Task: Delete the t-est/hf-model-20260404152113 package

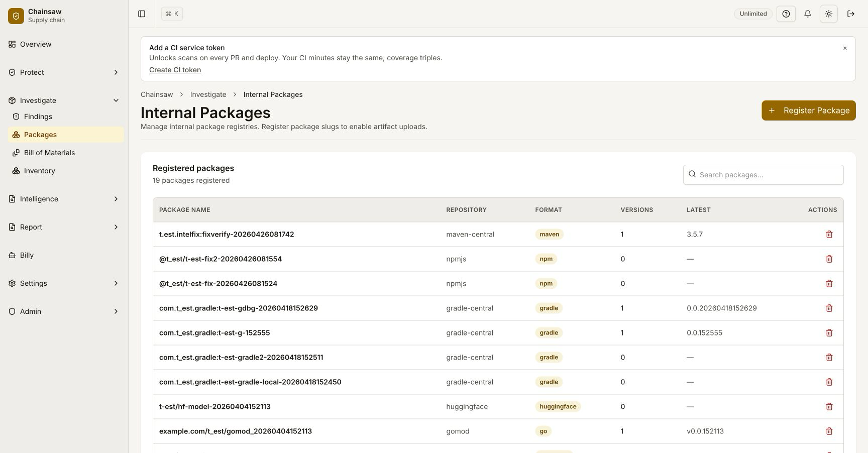Action: tap(829, 407)
